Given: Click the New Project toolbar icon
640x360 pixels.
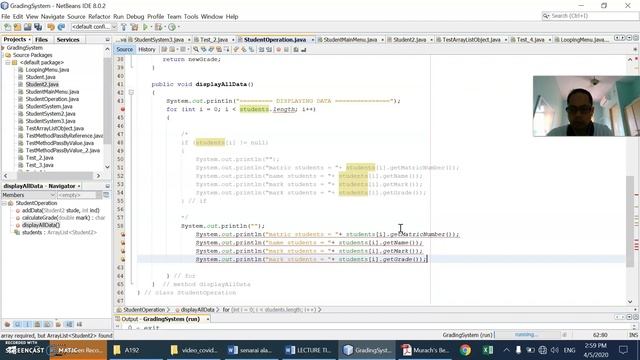Looking at the screenshot, I should pyautogui.click(x=17, y=27).
